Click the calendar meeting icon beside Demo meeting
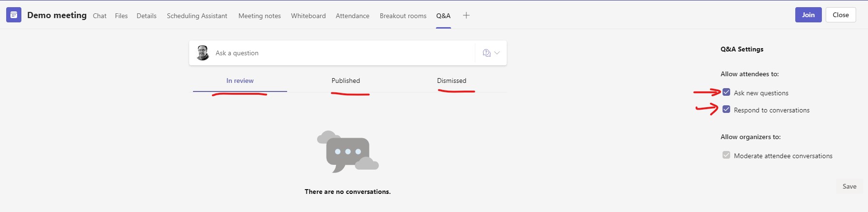The width and height of the screenshot is (868, 212). click(x=14, y=15)
